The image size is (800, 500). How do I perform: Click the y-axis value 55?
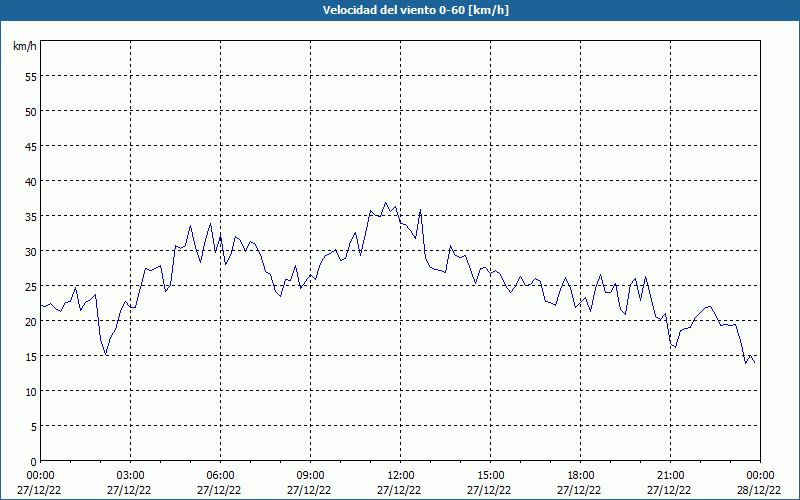pos(31,77)
